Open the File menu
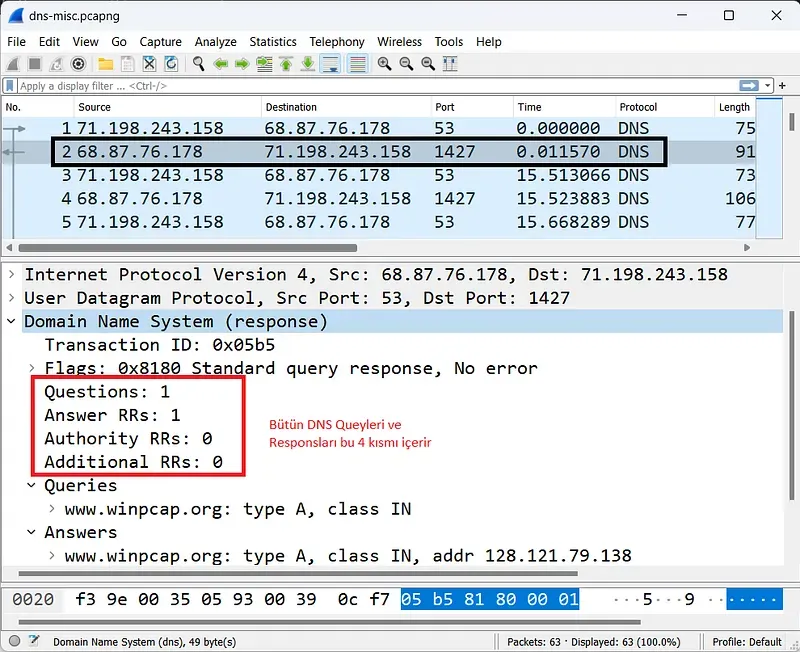Viewport: 800px width, 652px height. point(16,42)
